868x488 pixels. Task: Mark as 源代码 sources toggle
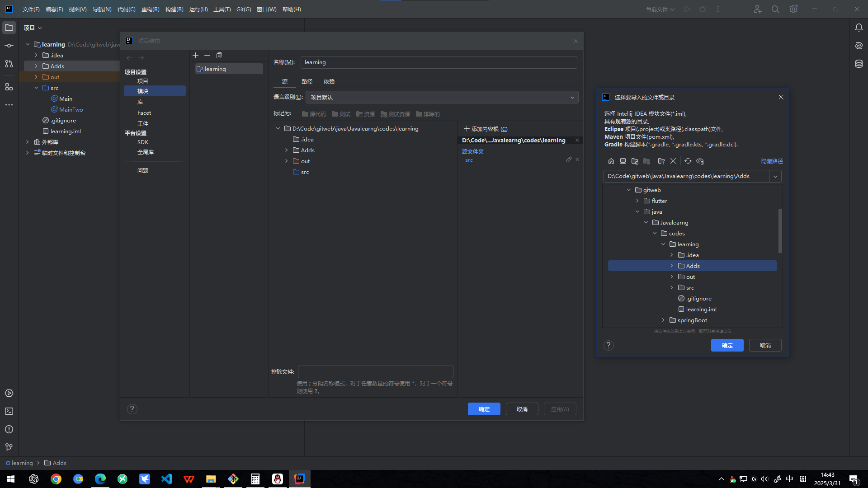click(314, 114)
